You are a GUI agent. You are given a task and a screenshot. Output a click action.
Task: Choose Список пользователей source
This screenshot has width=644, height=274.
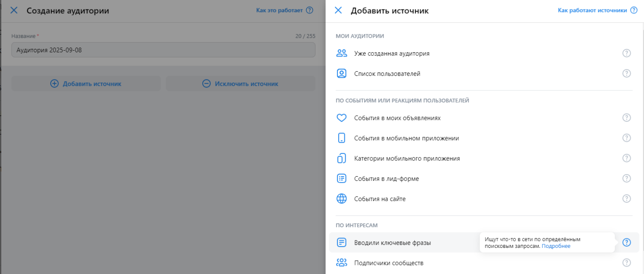click(387, 74)
